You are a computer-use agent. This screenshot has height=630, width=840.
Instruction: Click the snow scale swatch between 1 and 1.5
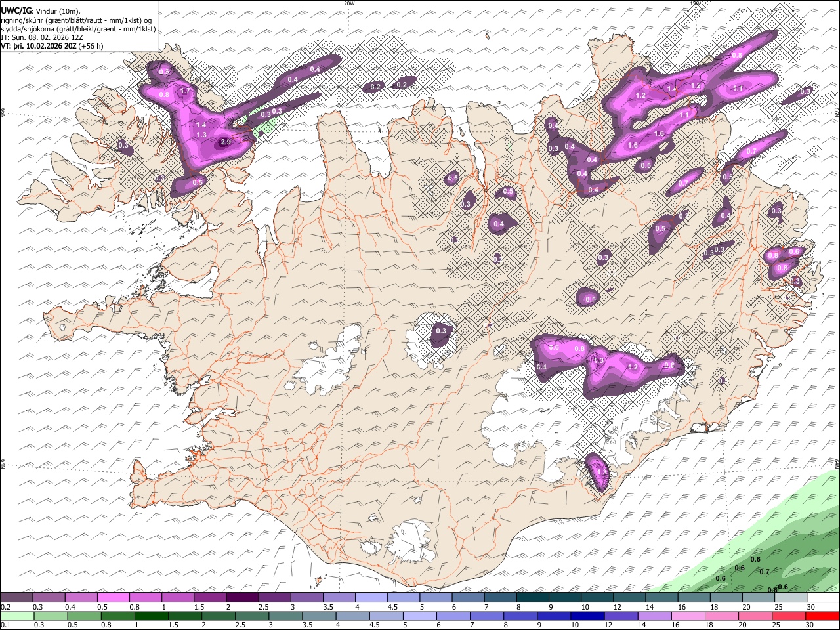pyautogui.click(x=178, y=598)
